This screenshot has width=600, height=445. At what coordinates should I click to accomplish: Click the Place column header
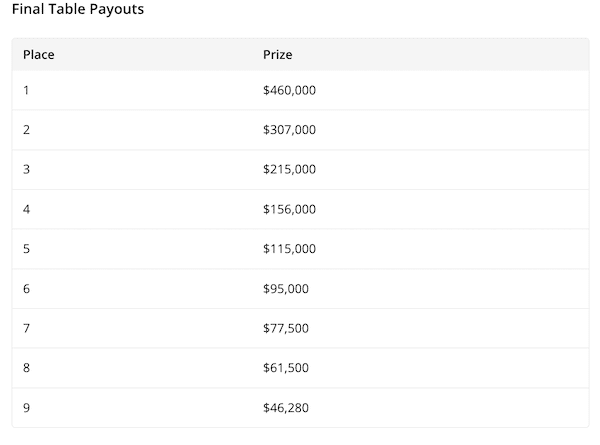pos(38,54)
